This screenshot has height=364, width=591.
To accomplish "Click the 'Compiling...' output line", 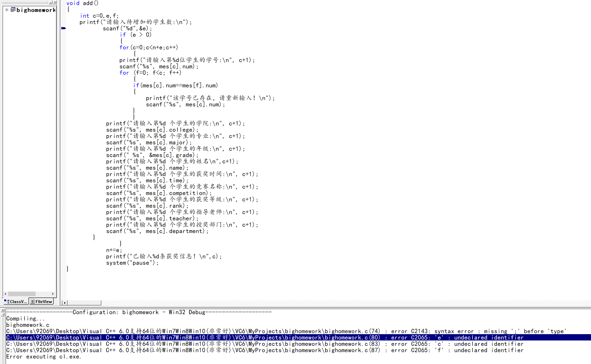I will click(25, 318).
